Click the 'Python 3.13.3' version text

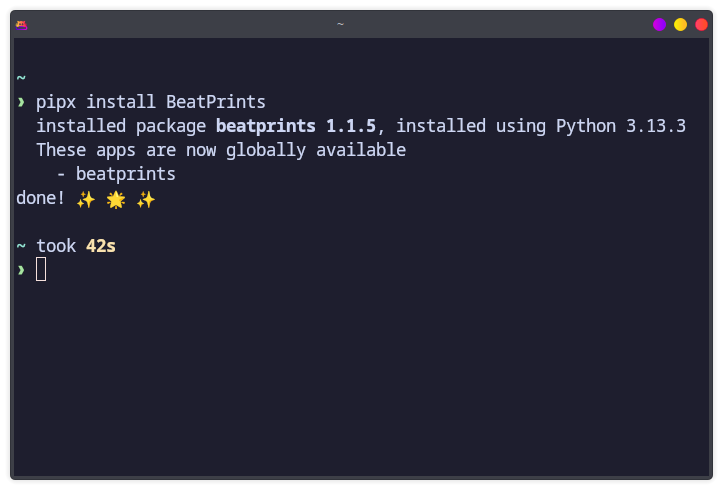(621, 126)
